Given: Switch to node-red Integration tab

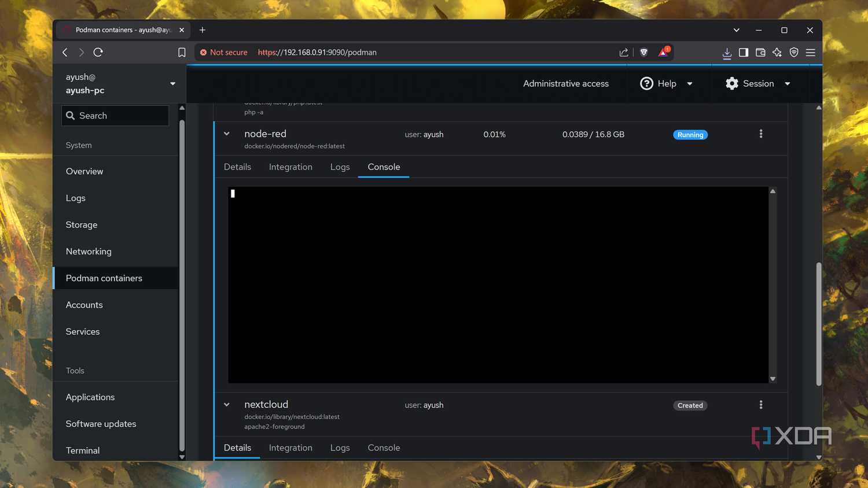Looking at the screenshot, I should (x=290, y=167).
